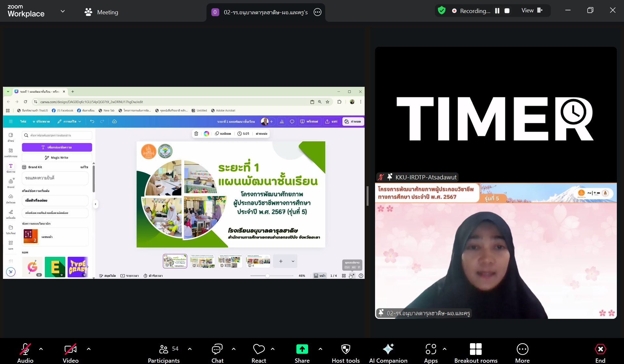Switch to the Meeting tab
Viewport: 624px width, 364px height.
pos(101,12)
